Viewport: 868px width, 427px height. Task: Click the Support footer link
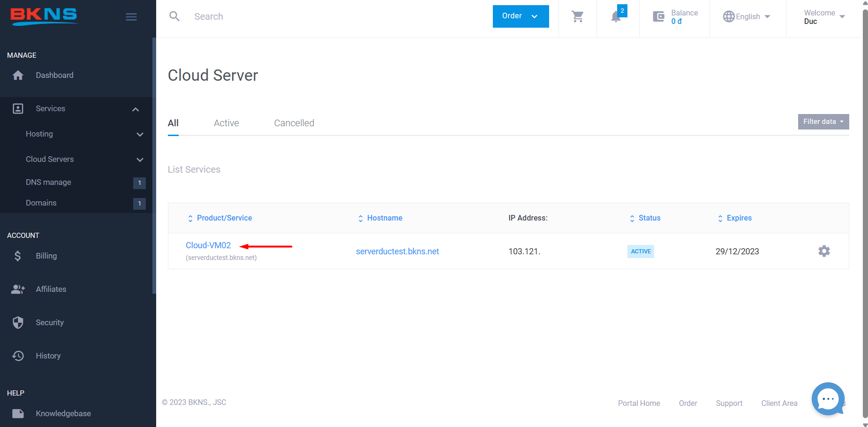click(x=729, y=403)
